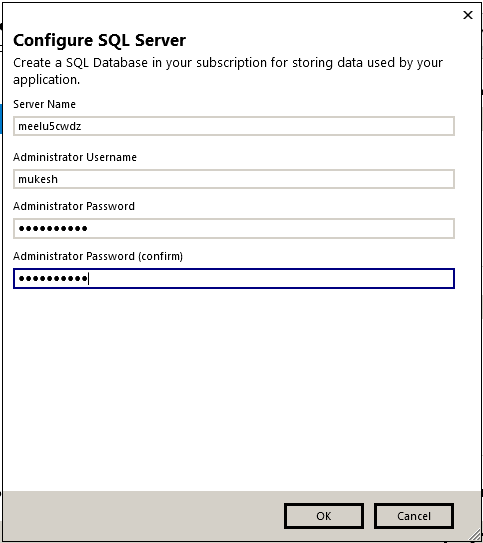Screen dimensions: 483x543
Task: Click the Server Name input field
Action: (x=234, y=126)
